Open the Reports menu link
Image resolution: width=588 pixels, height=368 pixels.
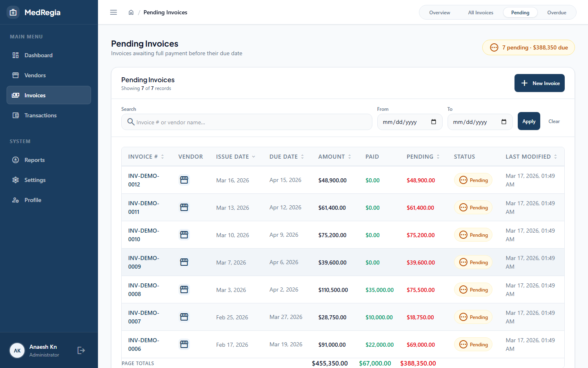click(49, 160)
